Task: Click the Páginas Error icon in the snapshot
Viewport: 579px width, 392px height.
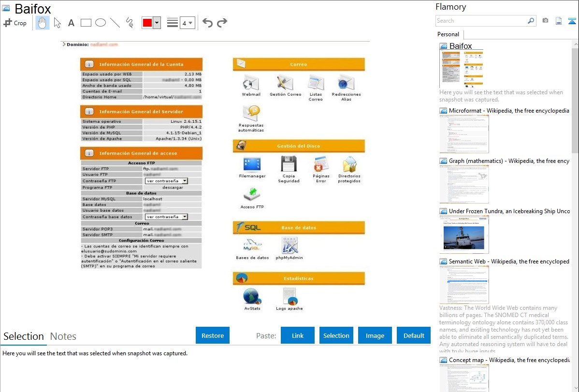Action: (x=321, y=164)
